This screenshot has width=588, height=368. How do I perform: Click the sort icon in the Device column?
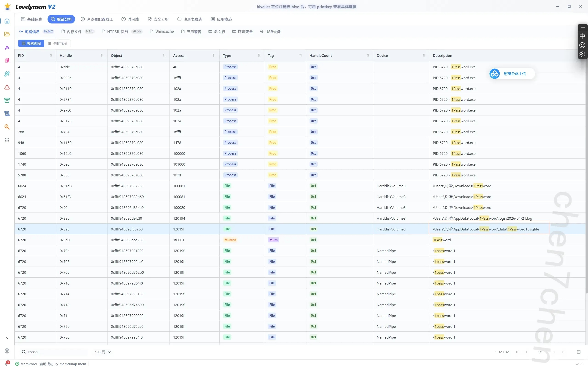(x=424, y=55)
